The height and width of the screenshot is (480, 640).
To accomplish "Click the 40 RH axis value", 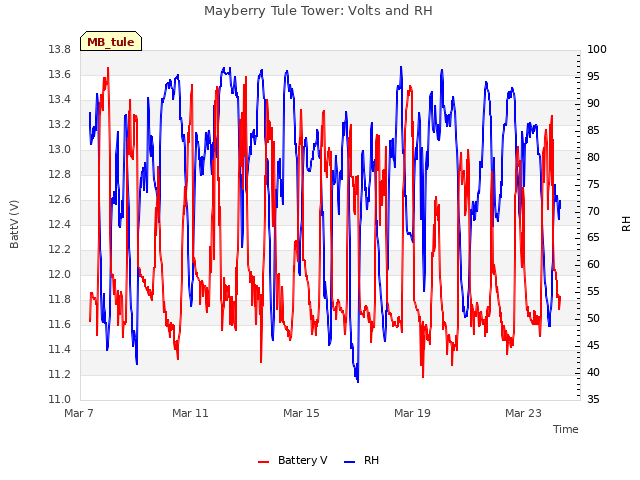I will (593, 373).
